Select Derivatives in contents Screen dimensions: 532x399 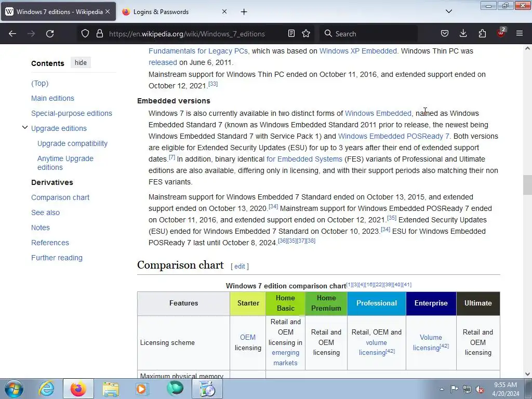click(x=52, y=182)
